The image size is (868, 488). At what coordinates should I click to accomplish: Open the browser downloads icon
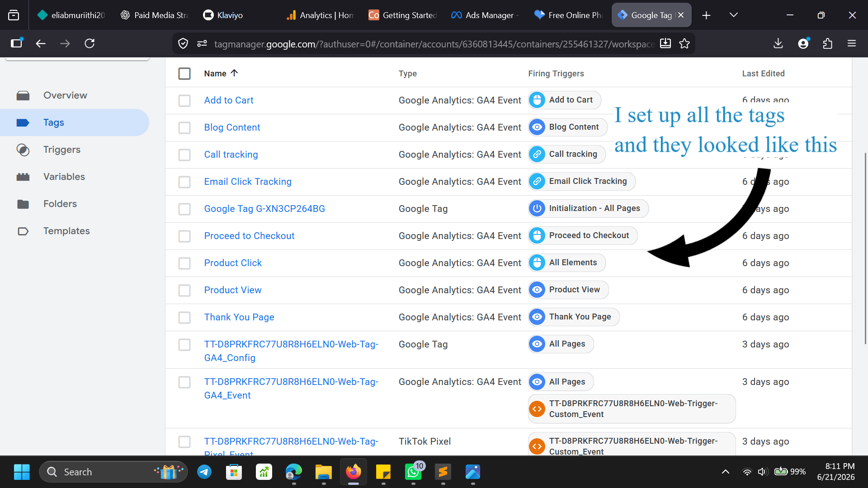pyautogui.click(x=778, y=43)
